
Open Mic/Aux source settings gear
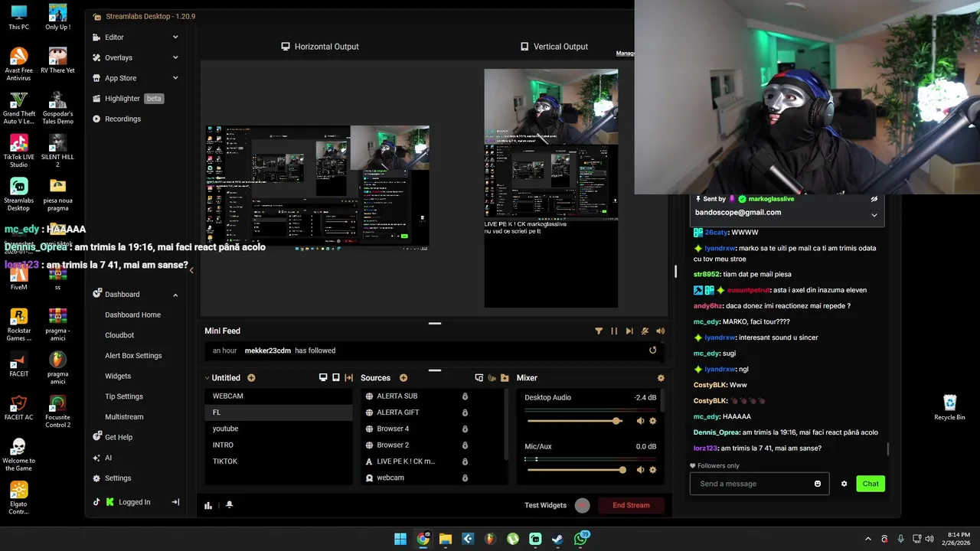click(x=653, y=470)
